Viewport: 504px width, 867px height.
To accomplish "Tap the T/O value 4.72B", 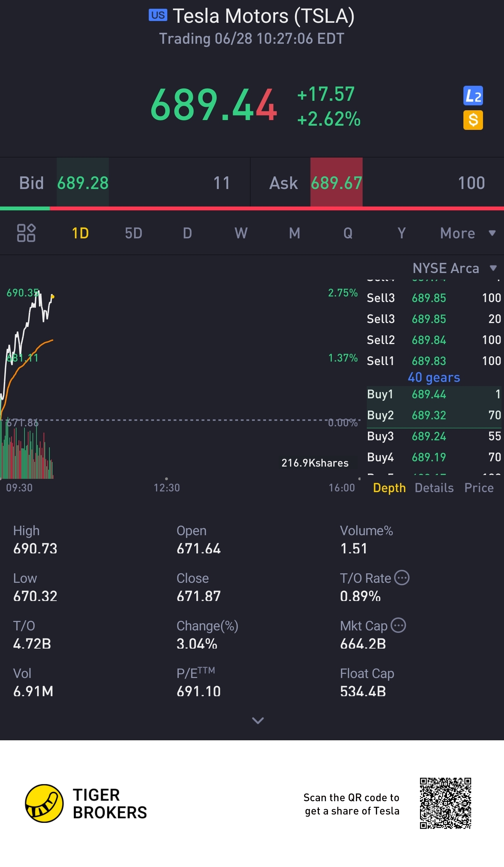I will tap(32, 644).
